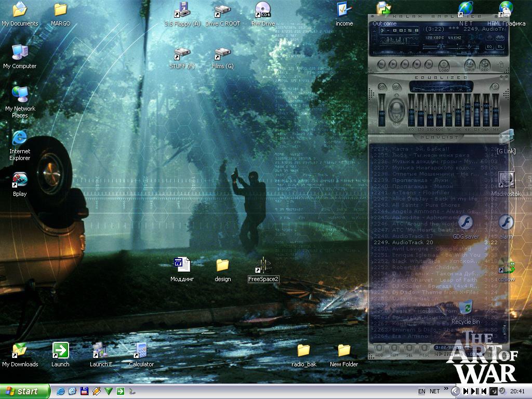Launch Internet Explorer from Quick Launch
This screenshot has height=399, width=532.
[61, 391]
